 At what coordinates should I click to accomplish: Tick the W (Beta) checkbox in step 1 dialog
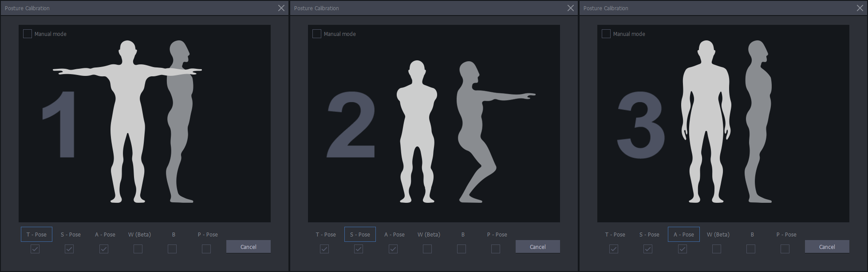click(x=138, y=249)
